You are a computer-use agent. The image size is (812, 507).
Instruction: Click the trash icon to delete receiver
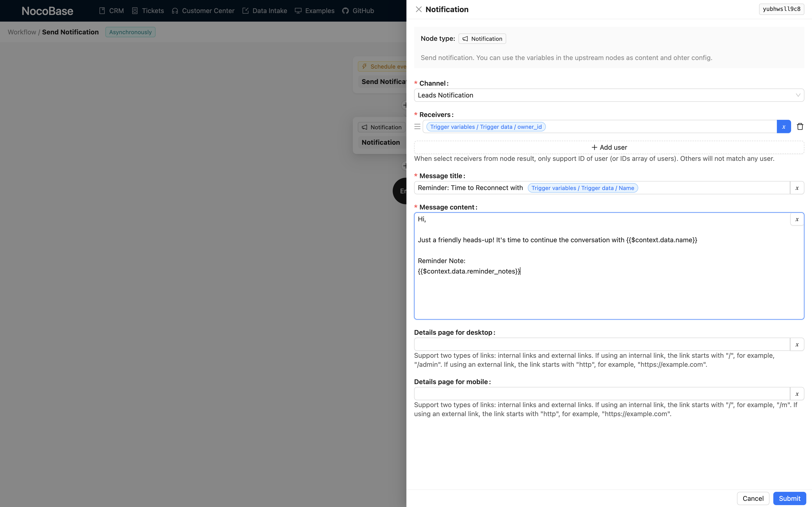[x=800, y=126]
